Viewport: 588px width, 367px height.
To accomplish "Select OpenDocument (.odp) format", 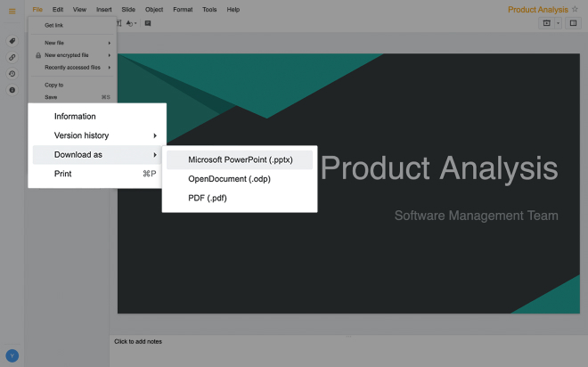I will pyautogui.click(x=229, y=179).
